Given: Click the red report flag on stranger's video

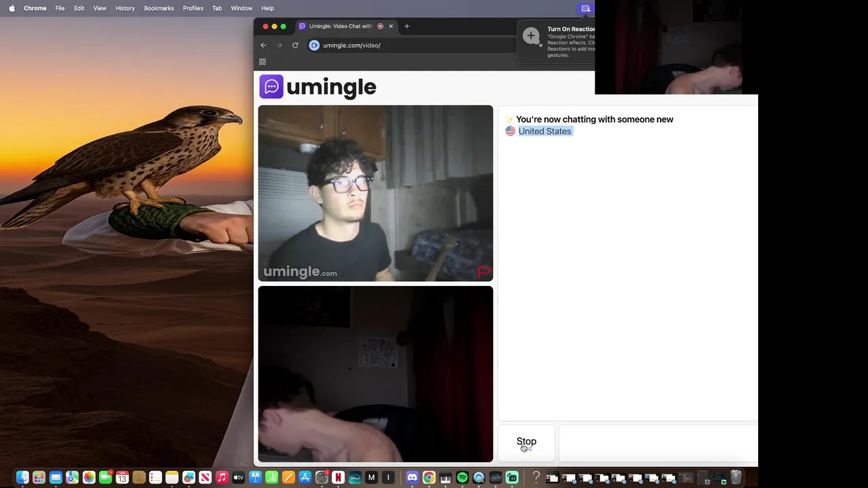Looking at the screenshot, I should [484, 272].
